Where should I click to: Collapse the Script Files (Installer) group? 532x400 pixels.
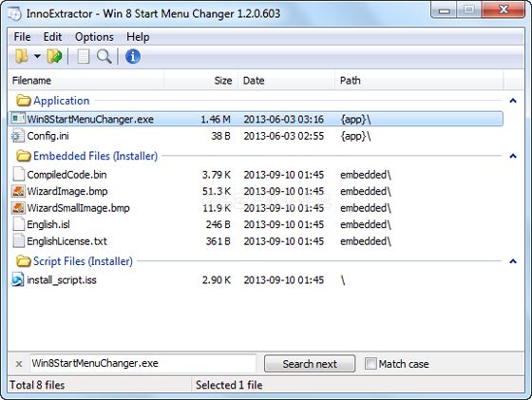pyautogui.click(x=513, y=261)
